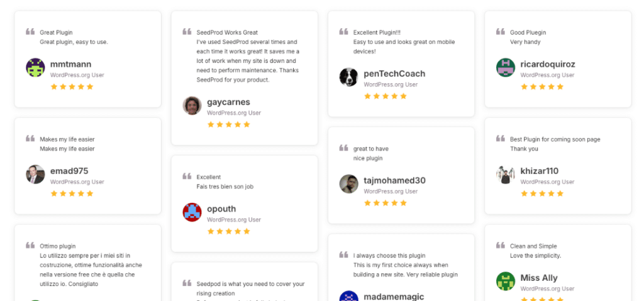The image size is (644, 301).
Task: Click quote icon beside Excellent Plugin!!! review
Action: [x=343, y=31]
